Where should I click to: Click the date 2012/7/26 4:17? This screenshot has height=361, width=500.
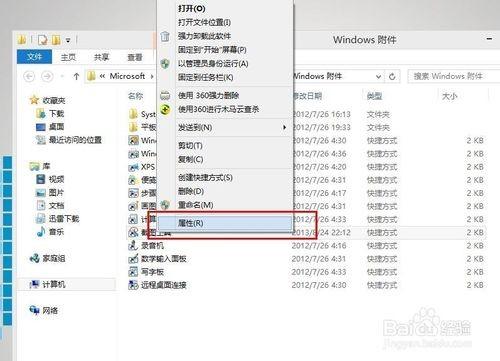(319, 193)
